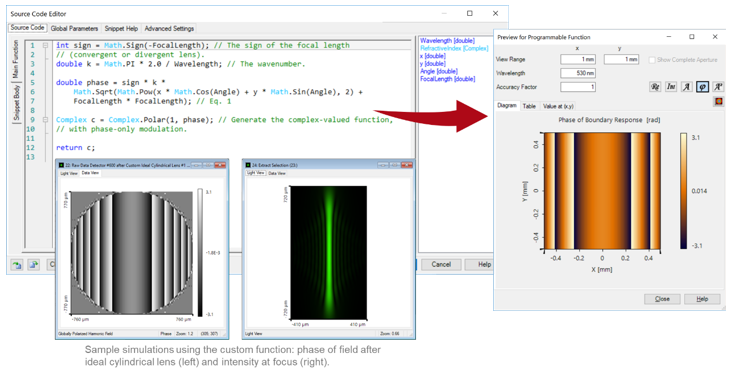This screenshot has width=730, height=373.
Task: Close the Extract Selection window
Action: pos(407,165)
